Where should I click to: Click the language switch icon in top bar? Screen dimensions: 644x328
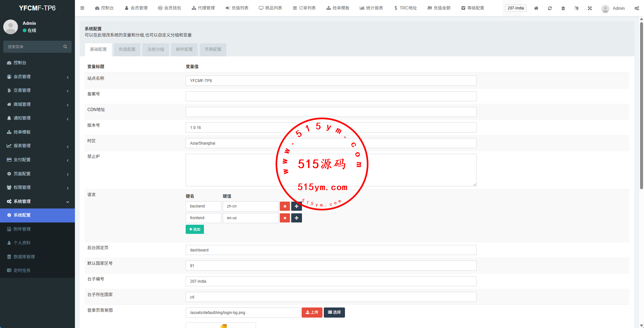tap(576, 8)
